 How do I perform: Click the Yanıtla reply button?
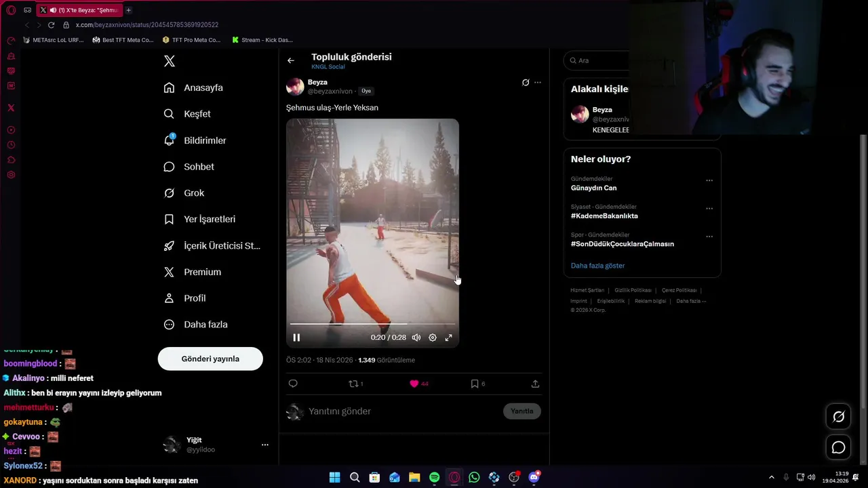tap(522, 411)
